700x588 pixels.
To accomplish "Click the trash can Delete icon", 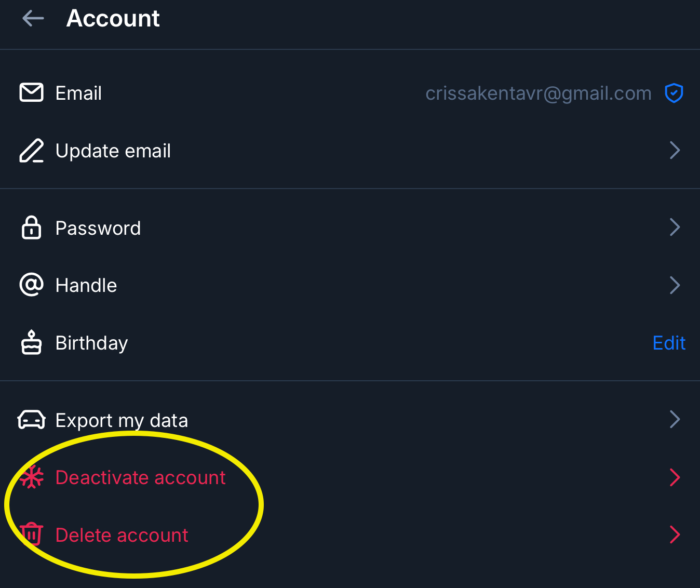I will (x=32, y=534).
